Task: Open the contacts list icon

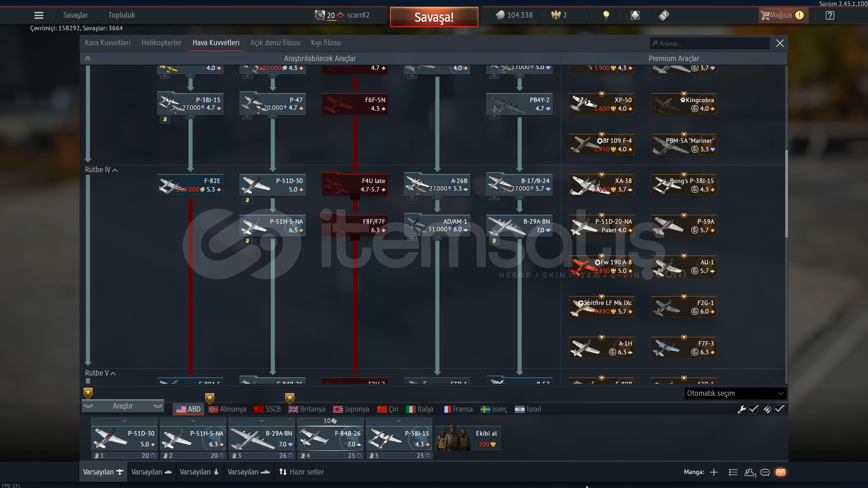Action: (733, 472)
